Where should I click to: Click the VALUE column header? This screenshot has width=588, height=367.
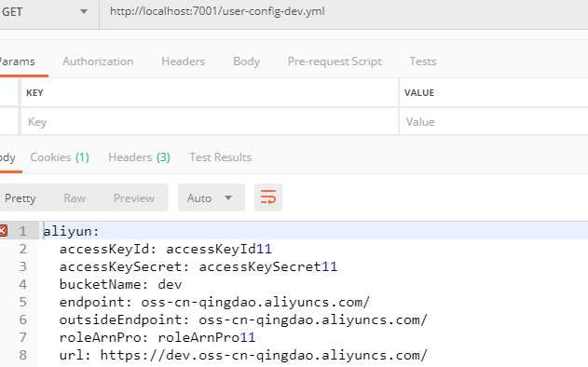pyautogui.click(x=419, y=92)
